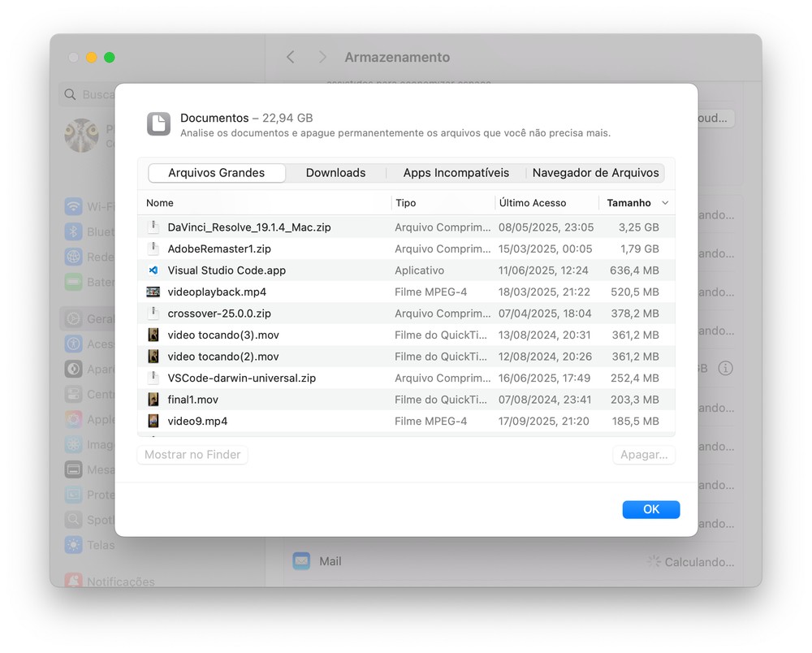Click Mostrar no Finder button
This screenshot has width=812, height=653.
point(192,455)
